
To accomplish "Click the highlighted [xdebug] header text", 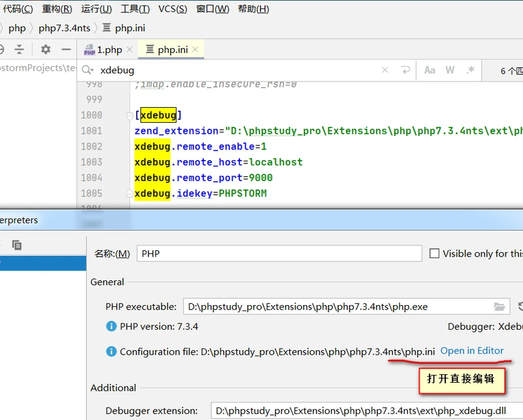I will pyautogui.click(x=158, y=116).
